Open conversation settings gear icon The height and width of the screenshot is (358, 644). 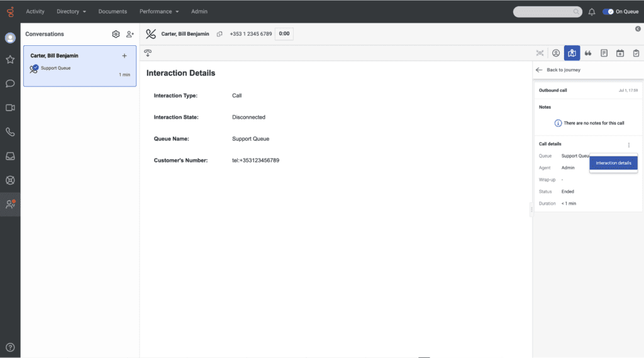tap(116, 35)
